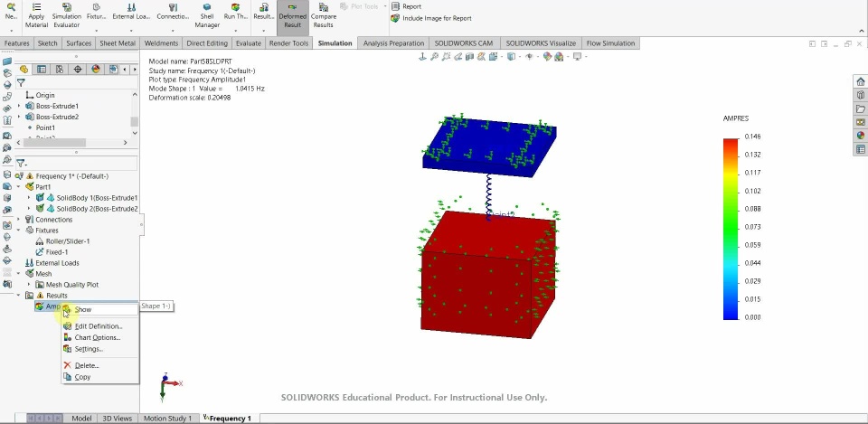Click the Apply Material tool
Screen dimensions: 868x424
[x=36, y=15]
